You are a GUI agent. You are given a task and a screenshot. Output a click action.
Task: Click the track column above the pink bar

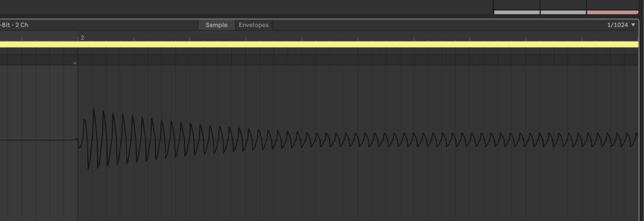612,4
